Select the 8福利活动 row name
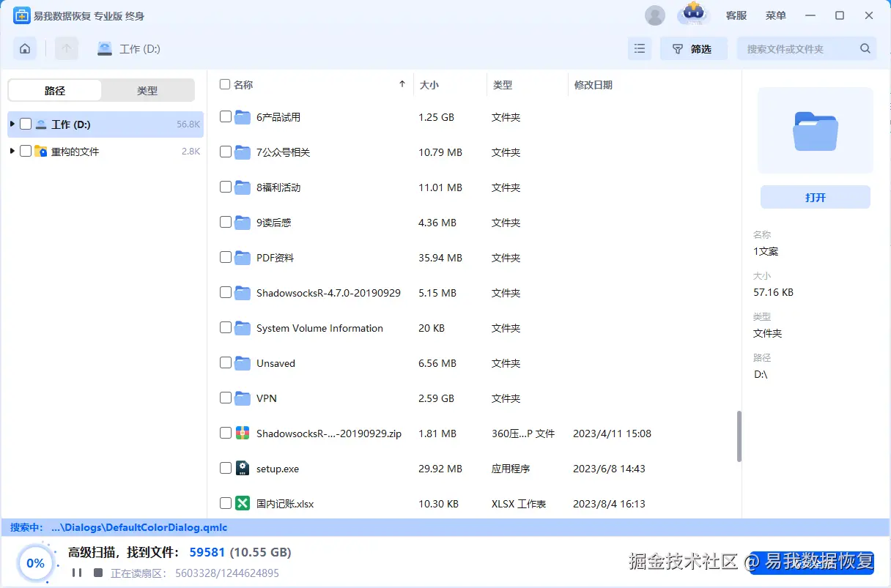Screen dimensions: 891x588 pyautogui.click(x=278, y=187)
